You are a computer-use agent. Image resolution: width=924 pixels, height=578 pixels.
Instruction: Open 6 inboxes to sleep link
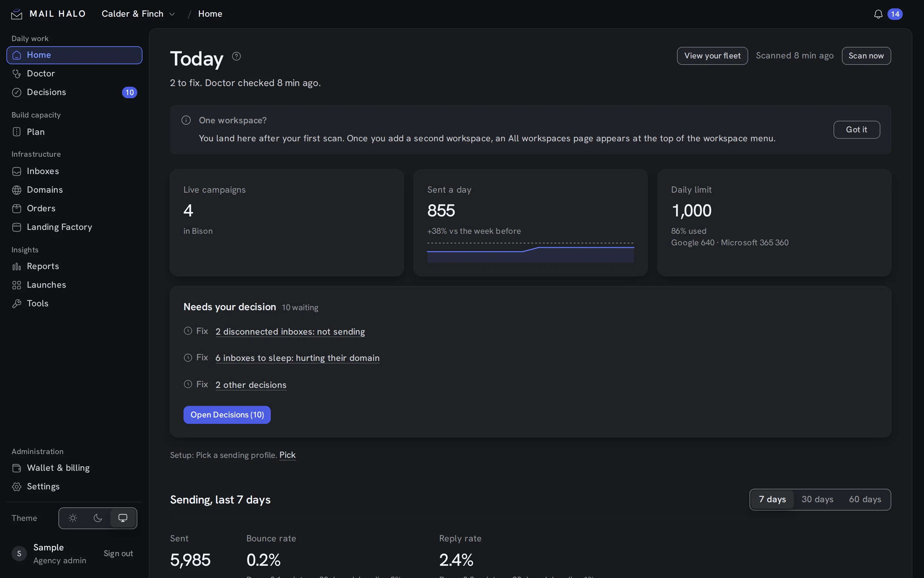coord(297,358)
